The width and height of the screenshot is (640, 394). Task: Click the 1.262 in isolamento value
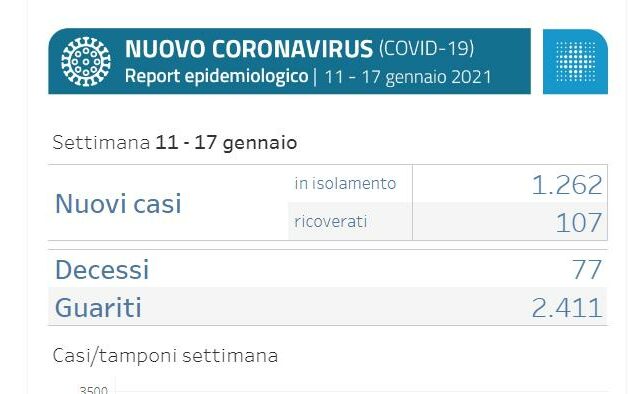(567, 185)
